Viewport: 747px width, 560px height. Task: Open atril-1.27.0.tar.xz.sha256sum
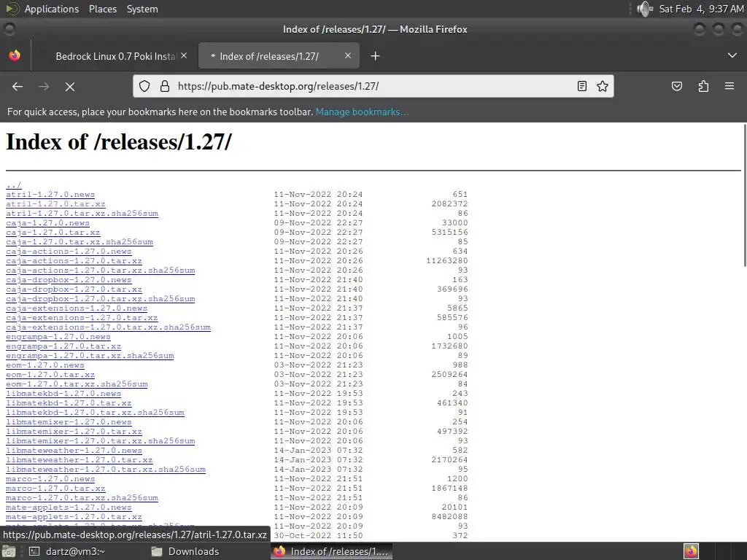[x=82, y=214]
